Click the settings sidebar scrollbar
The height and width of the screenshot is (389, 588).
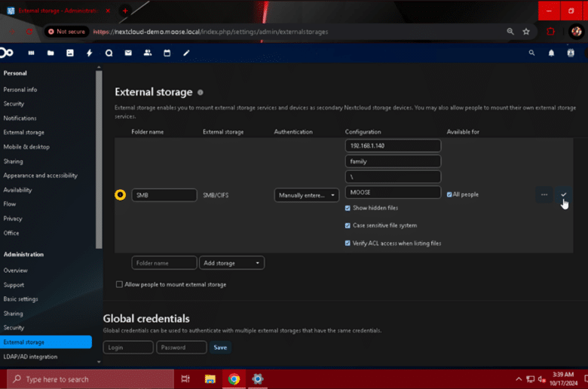(x=99, y=159)
